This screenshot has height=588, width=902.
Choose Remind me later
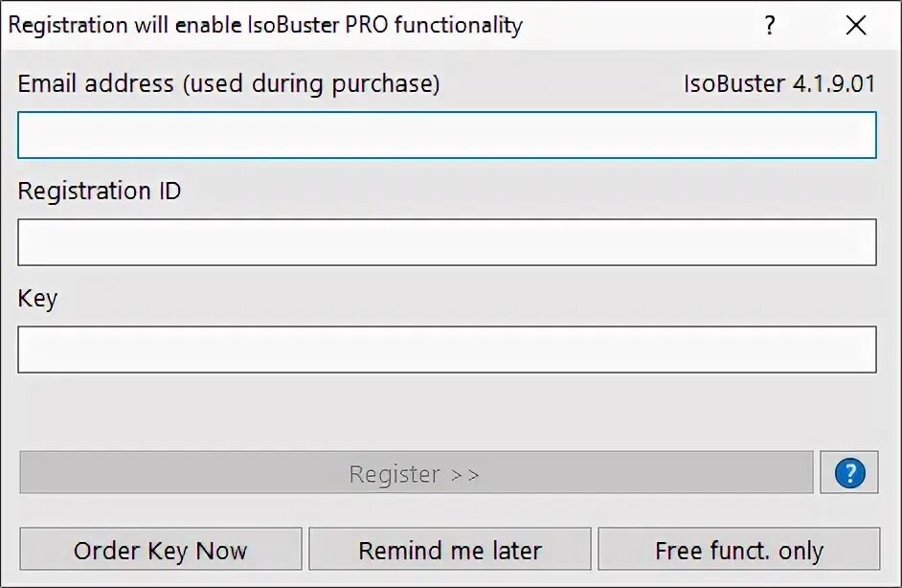click(450, 550)
